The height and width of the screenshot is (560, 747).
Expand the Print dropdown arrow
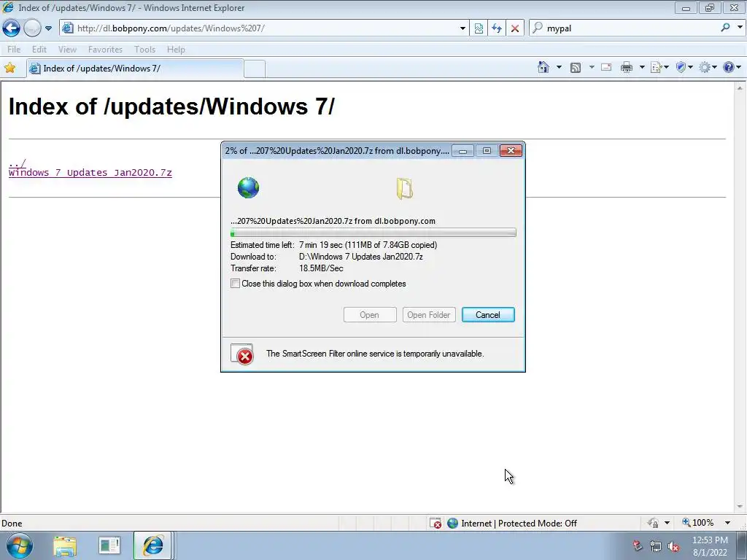[642, 67]
